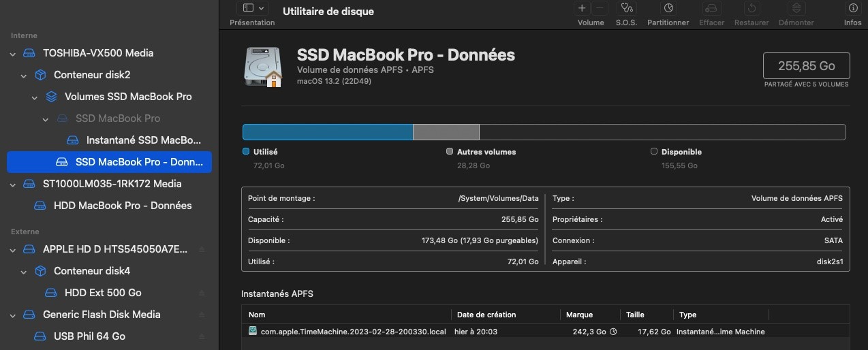Sort snapshots by Taille column header
Image resolution: width=868 pixels, height=350 pixels.
pyautogui.click(x=636, y=315)
